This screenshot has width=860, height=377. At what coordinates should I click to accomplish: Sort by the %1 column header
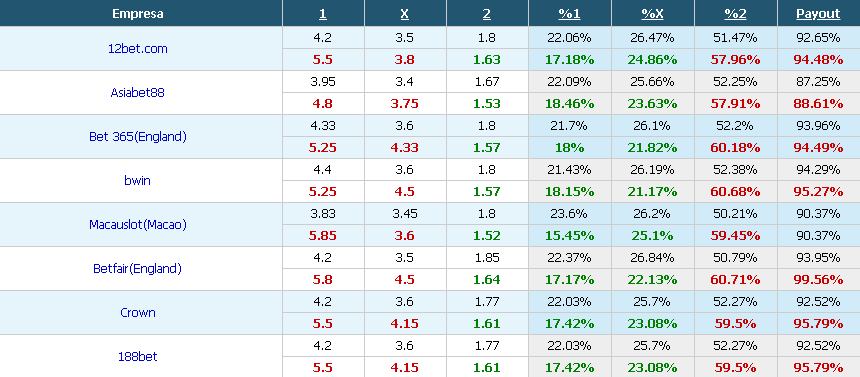coord(569,14)
